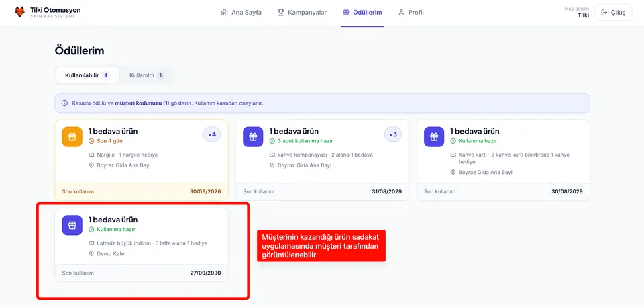Click the date 30/09/2026
Image resolution: width=644 pixels, height=305 pixels.
coord(205,191)
